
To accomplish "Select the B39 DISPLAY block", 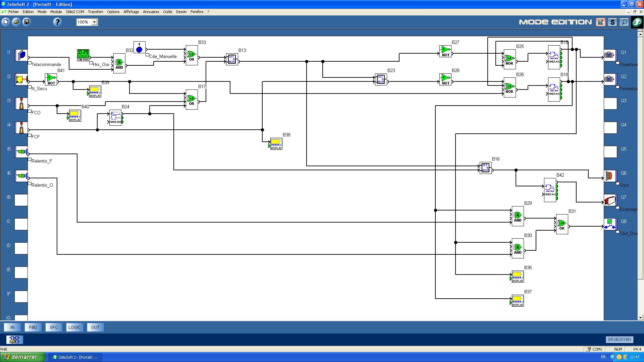I will [95, 92].
